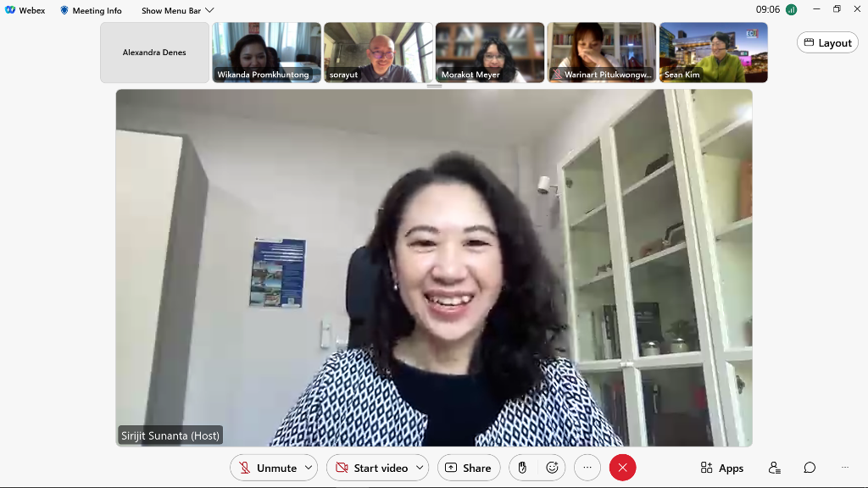Click the raise hand icon

pos(523,468)
